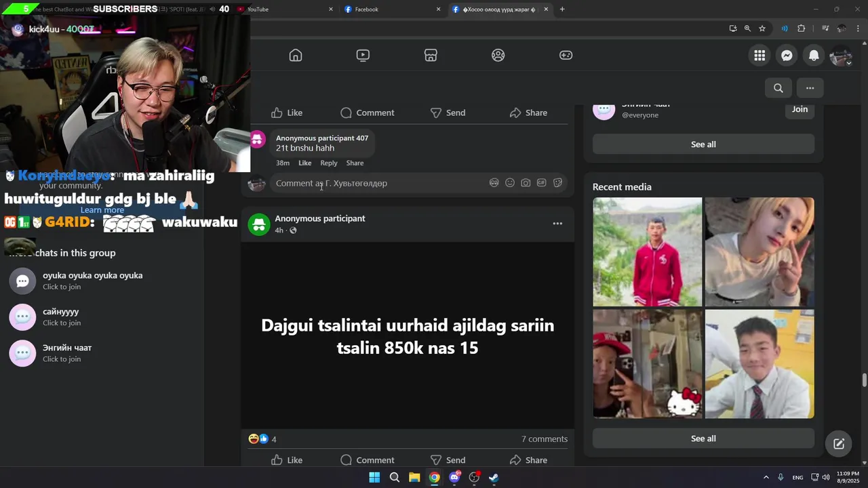Join the 'Энгийн чаат' chat in sidebar
Screen dimensions: 868x488
click(102, 352)
